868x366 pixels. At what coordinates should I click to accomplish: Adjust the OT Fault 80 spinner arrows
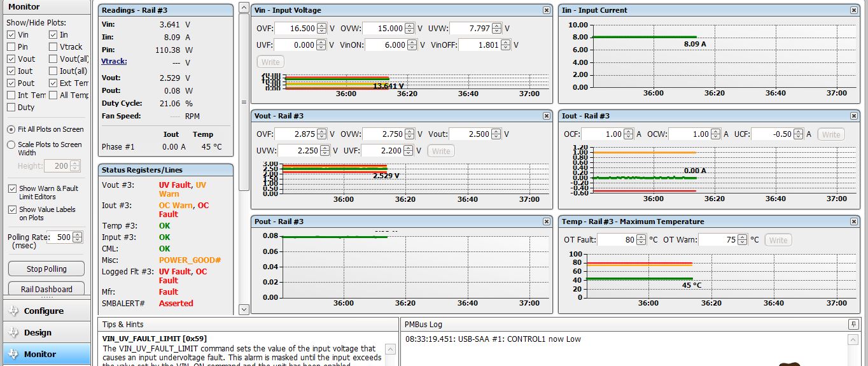[641, 240]
